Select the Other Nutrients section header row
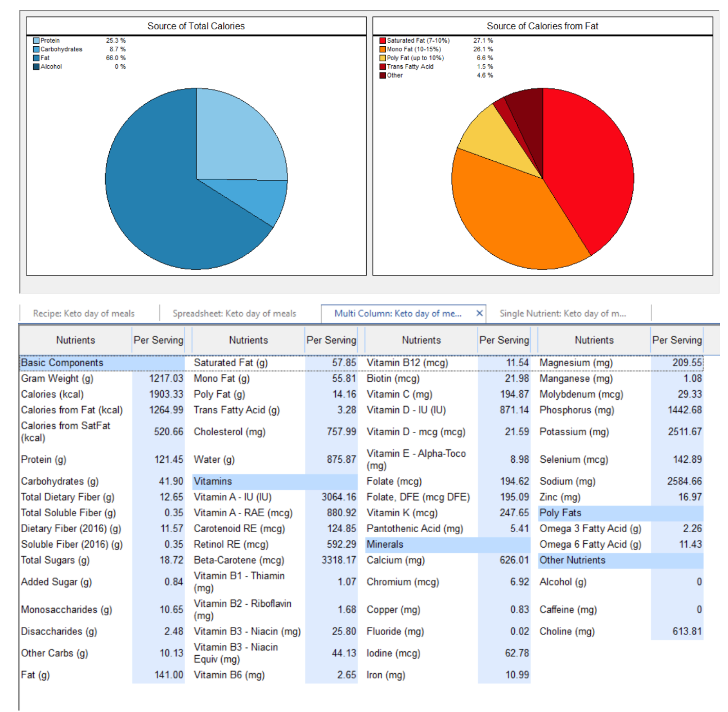Screen dimensions: 728x712 [x=621, y=560]
